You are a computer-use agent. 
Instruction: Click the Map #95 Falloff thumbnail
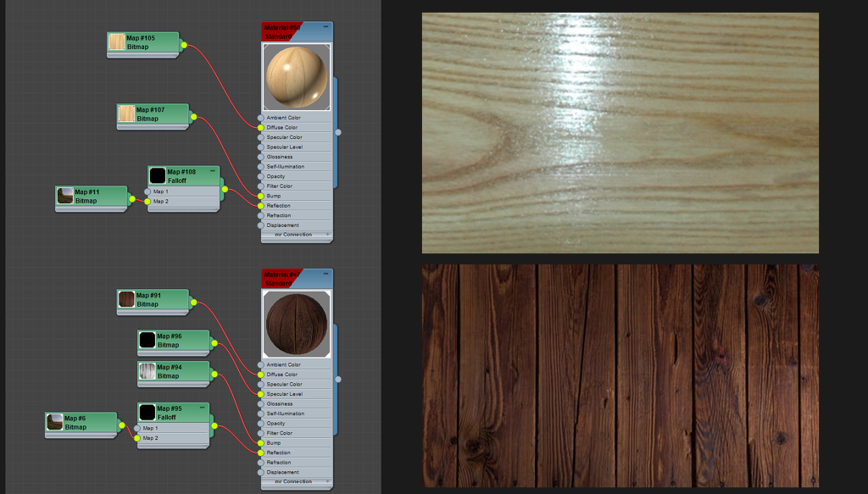(147, 413)
